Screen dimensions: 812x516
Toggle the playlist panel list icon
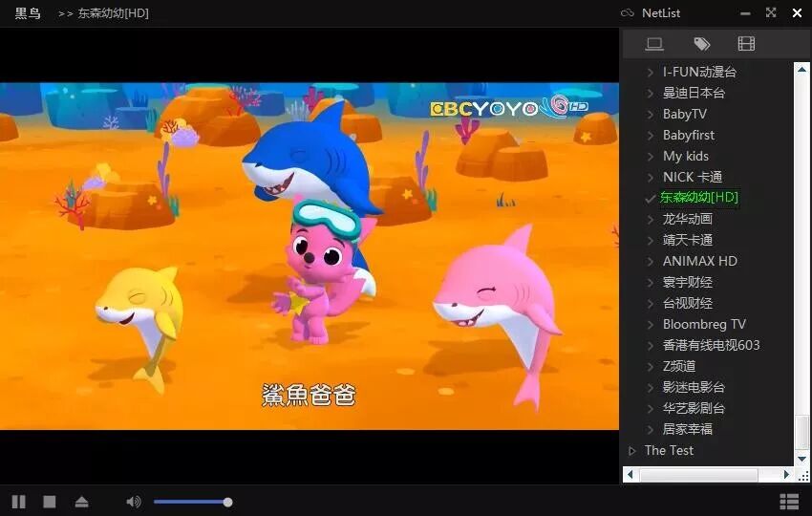coord(789,502)
